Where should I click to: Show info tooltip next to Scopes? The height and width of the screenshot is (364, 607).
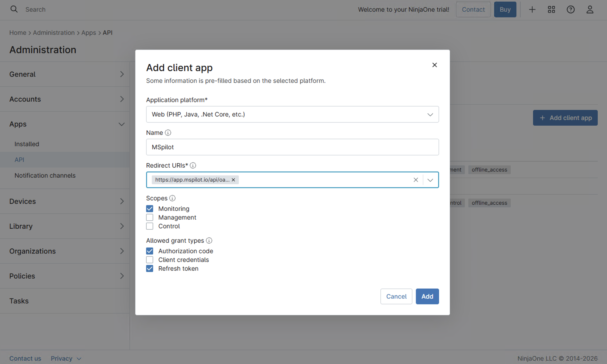[x=172, y=198]
